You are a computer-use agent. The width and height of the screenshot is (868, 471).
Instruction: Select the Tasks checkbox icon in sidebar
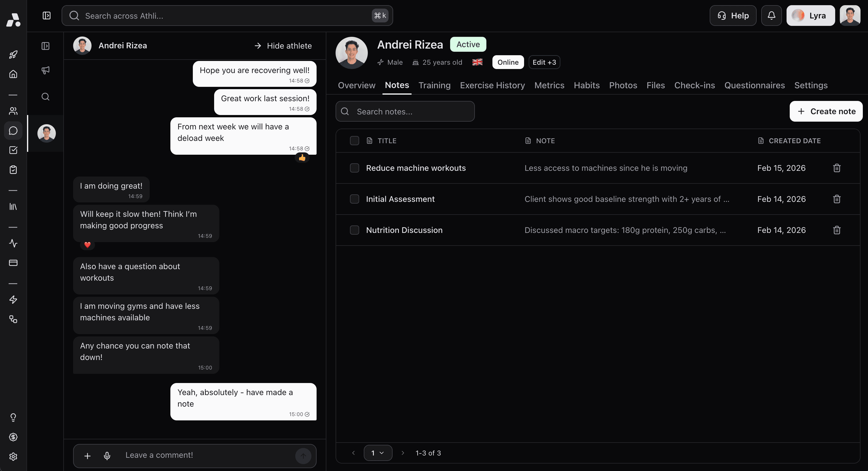click(14, 150)
